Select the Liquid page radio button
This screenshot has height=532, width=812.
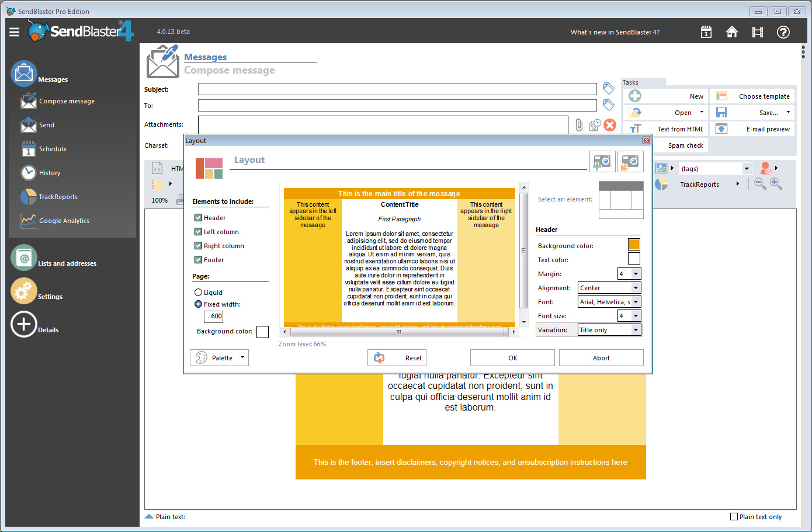click(x=199, y=293)
